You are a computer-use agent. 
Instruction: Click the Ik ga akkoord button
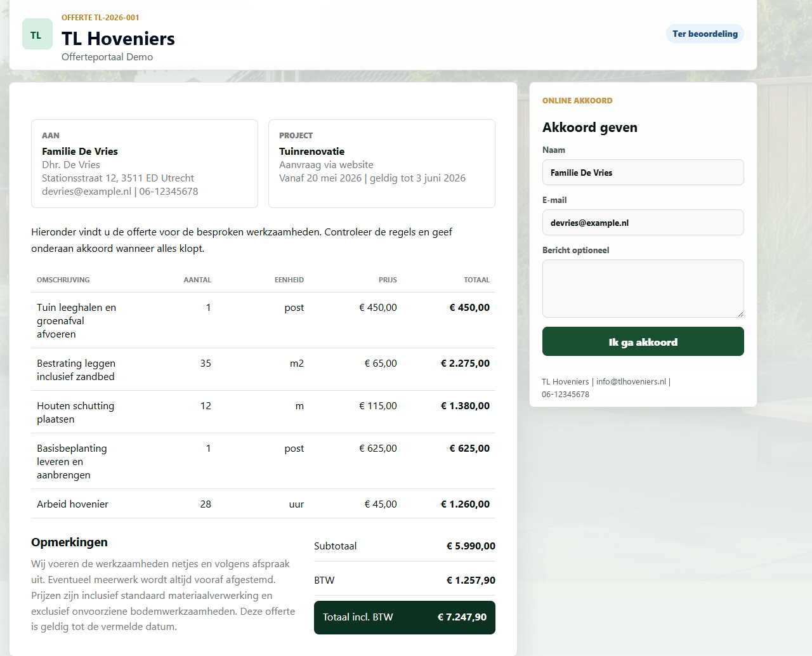[x=643, y=341]
